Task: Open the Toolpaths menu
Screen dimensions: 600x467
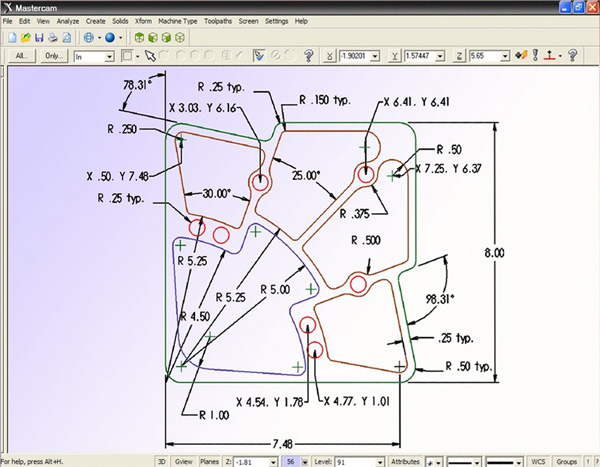Action: (x=216, y=21)
